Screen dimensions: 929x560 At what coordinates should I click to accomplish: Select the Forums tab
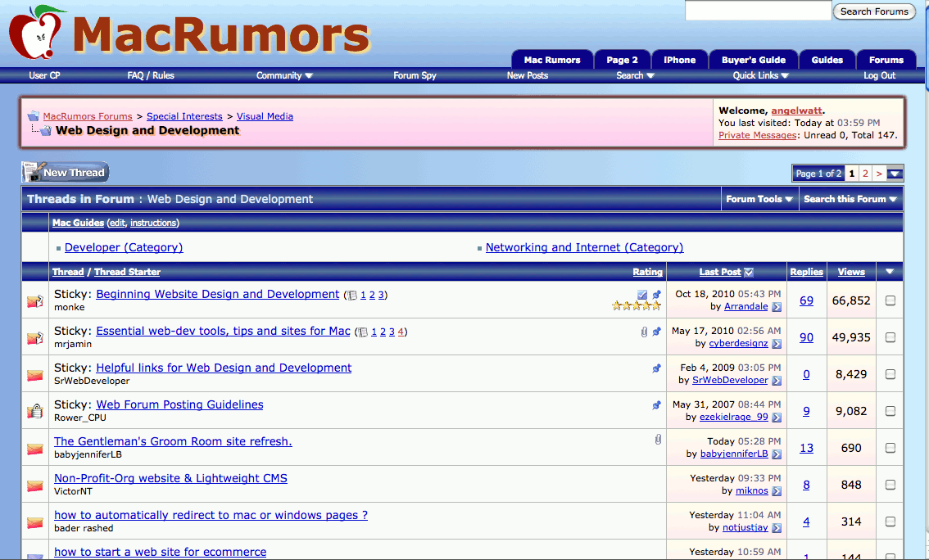tap(886, 59)
